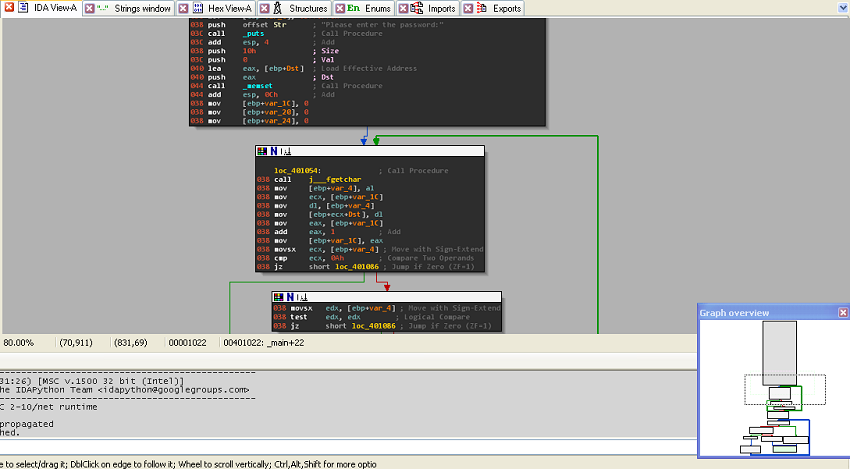Select the j___fgetchar function name

click(x=335, y=179)
